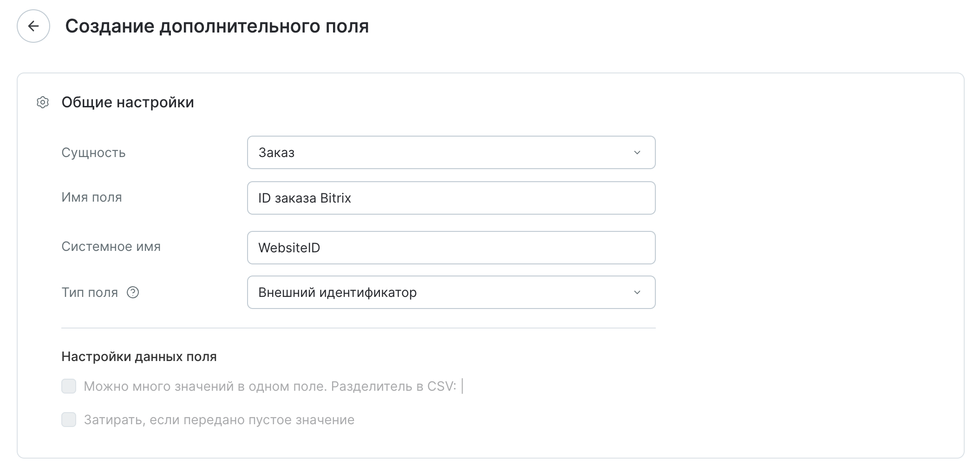Enable the многозначное поле checkbox
980x473 pixels.
pyautogui.click(x=68, y=386)
